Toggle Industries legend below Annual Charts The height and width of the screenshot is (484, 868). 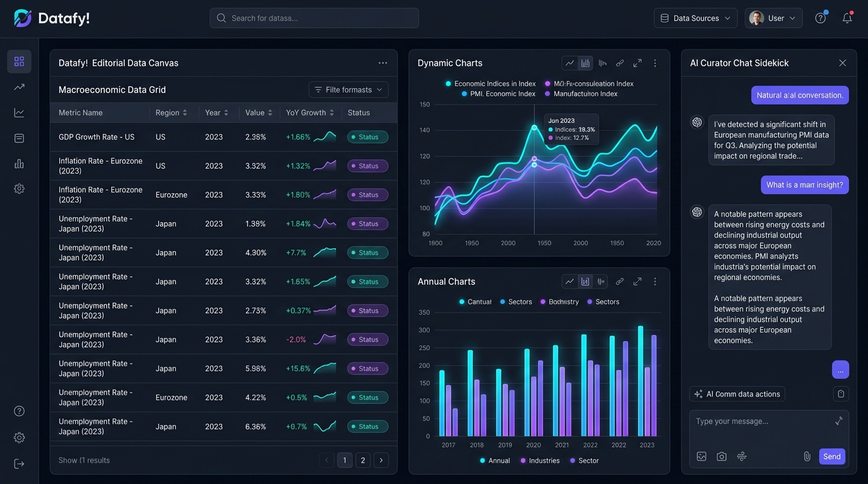tap(540, 461)
